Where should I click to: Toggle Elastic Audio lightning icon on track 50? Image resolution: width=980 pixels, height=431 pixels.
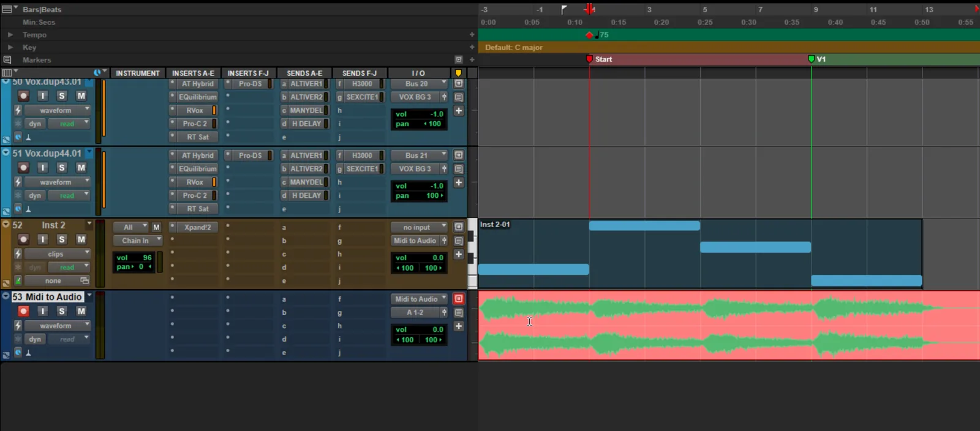point(18,110)
